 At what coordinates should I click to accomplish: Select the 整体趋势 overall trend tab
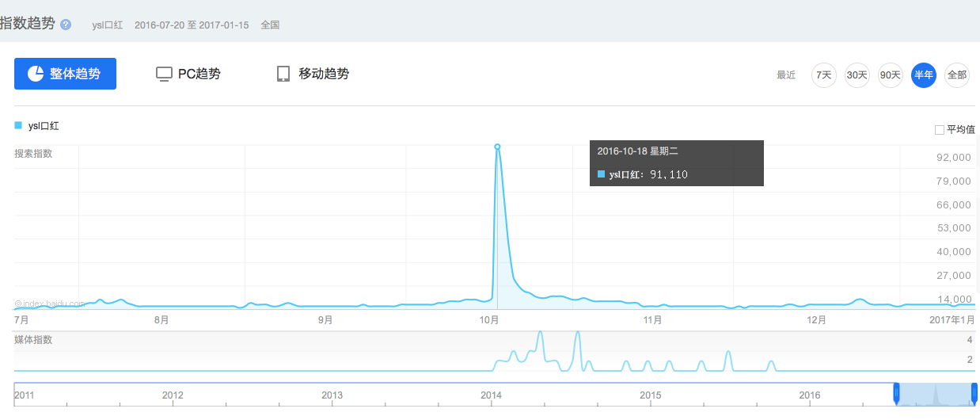(x=65, y=74)
